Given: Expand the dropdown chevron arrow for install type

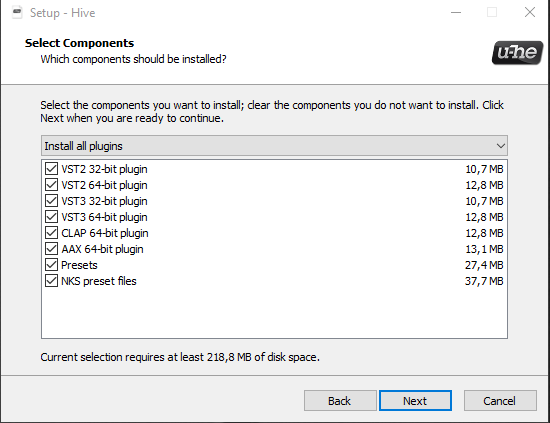Looking at the screenshot, I should pos(501,146).
